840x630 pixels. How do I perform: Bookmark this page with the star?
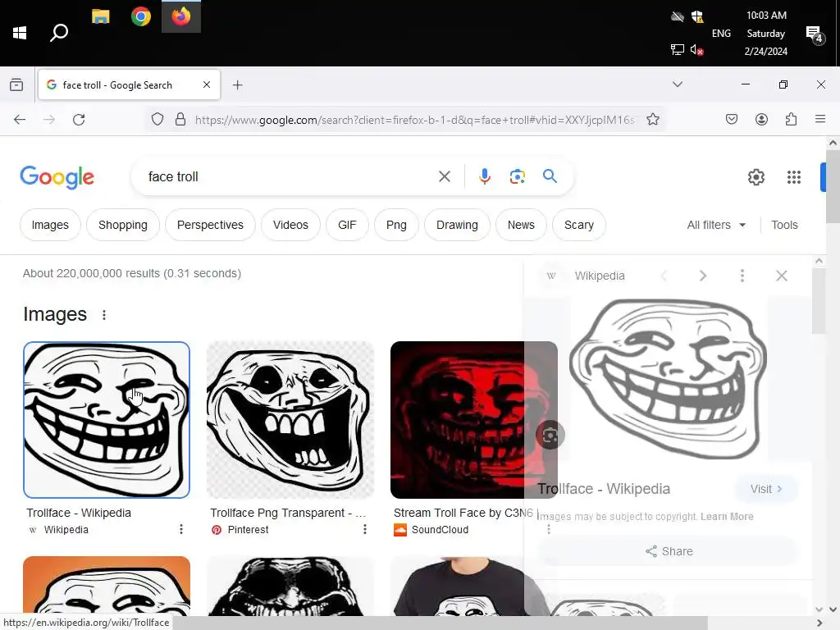pos(652,120)
